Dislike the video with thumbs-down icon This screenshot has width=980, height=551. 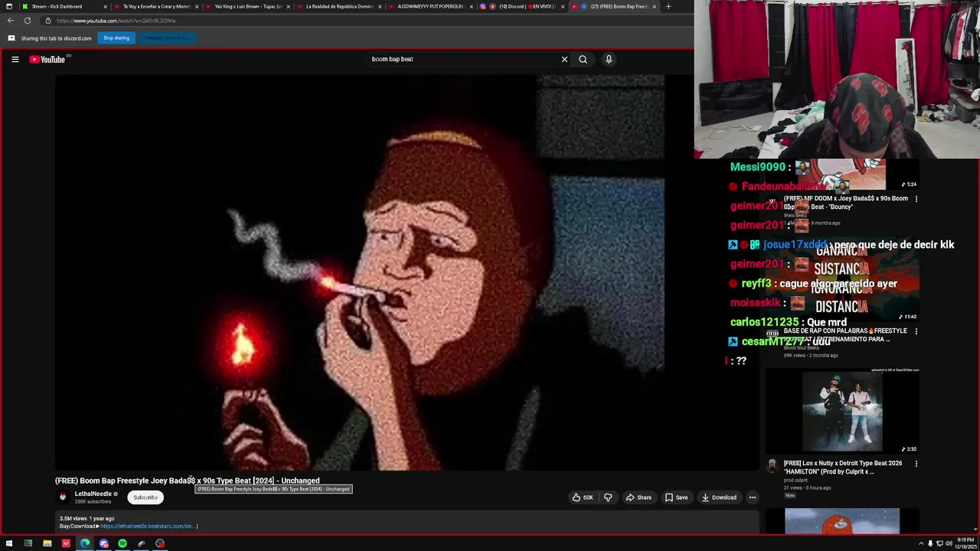608,497
